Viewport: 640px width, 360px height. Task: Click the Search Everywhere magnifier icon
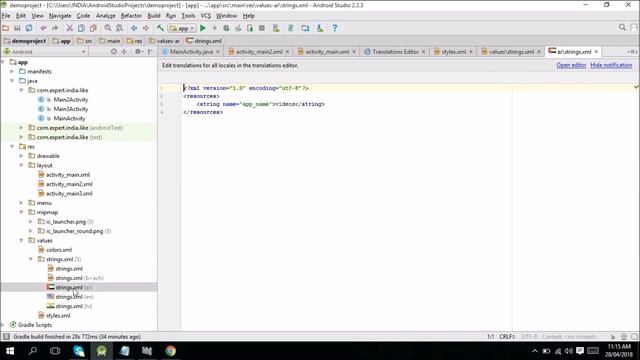(x=622, y=27)
